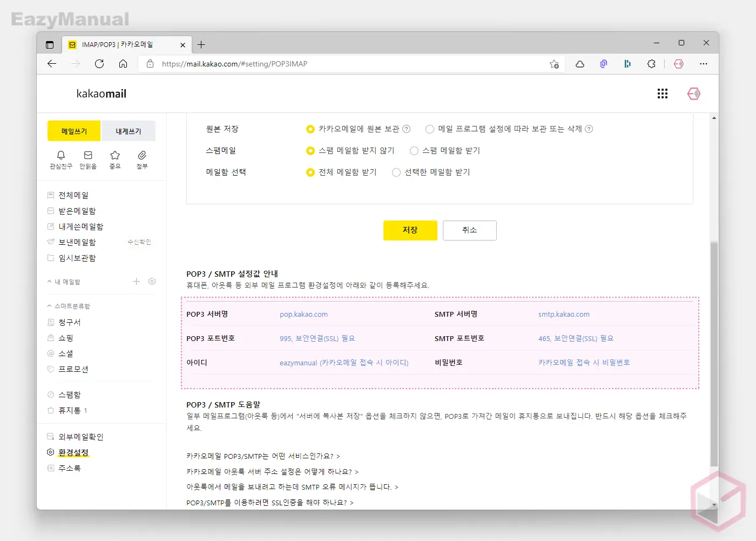
Task: Open 청구서 smart folder
Action: 70,322
